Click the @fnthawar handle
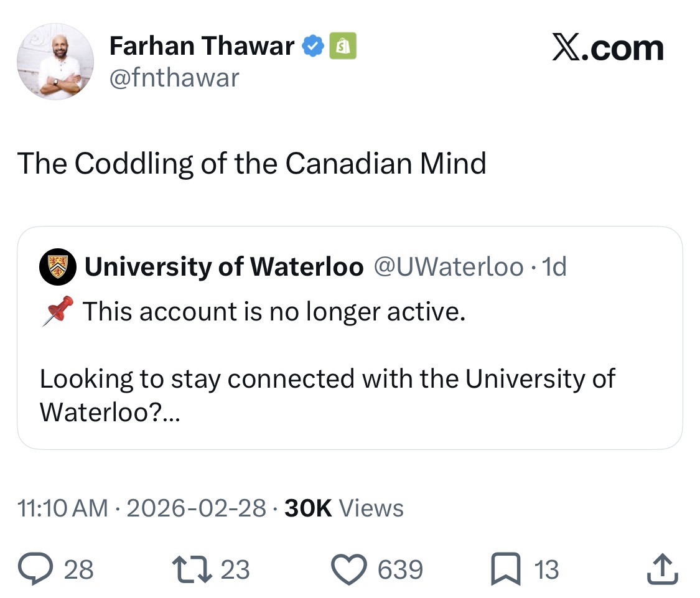The height and width of the screenshot is (598, 700). pyautogui.click(x=174, y=78)
